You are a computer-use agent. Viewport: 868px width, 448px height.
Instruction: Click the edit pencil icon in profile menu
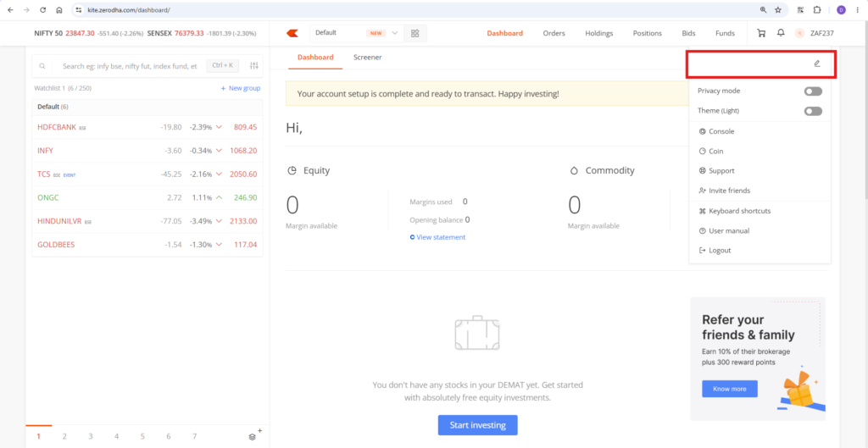[x=816, y=64]
